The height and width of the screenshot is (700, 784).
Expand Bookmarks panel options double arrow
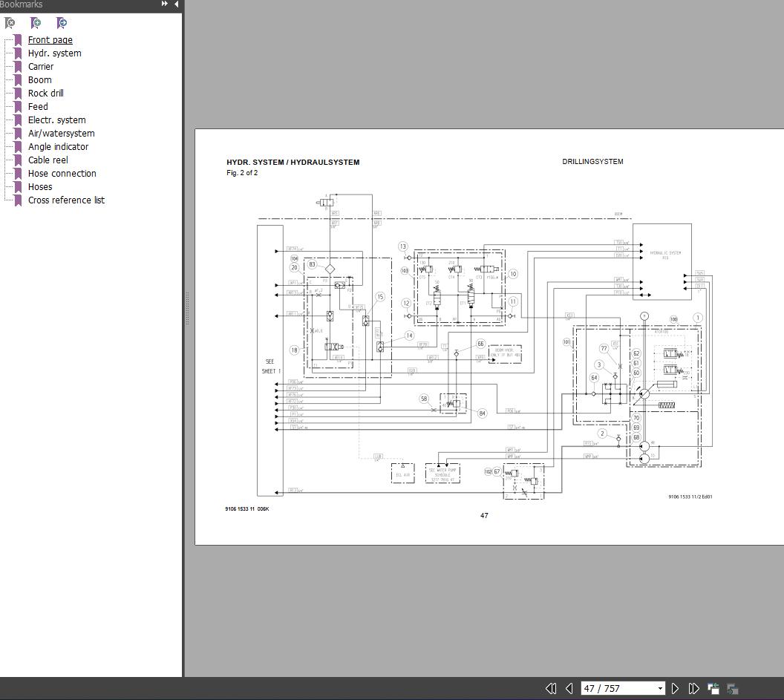(164, 4)
